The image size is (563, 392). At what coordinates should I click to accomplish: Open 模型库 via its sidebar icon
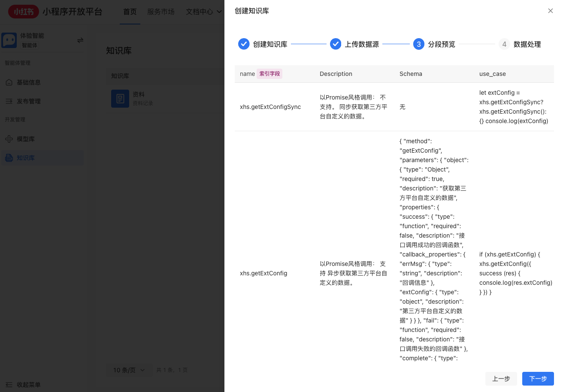tap(9, 139)
